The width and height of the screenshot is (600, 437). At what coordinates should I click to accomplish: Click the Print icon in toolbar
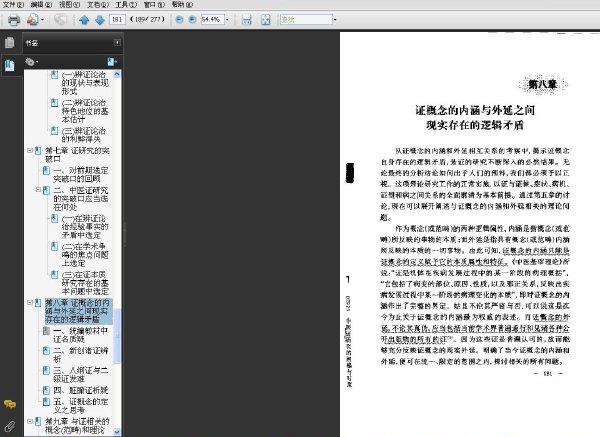pos(14,20)
